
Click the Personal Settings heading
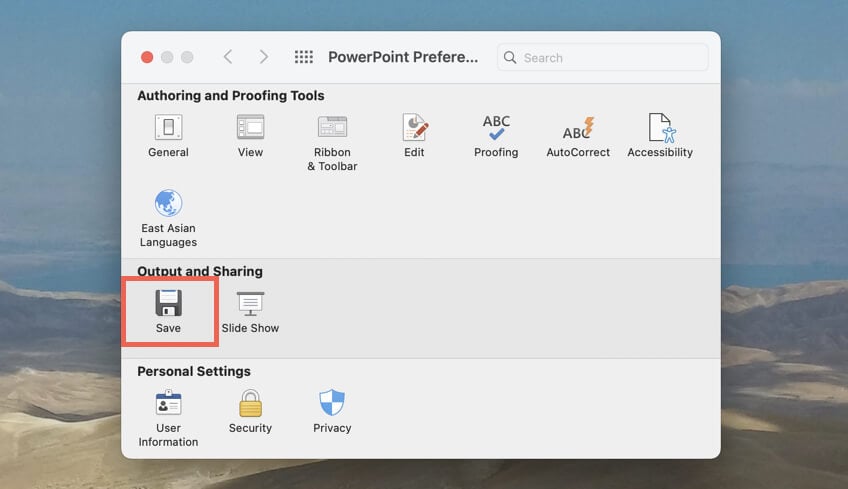[194, 372]
